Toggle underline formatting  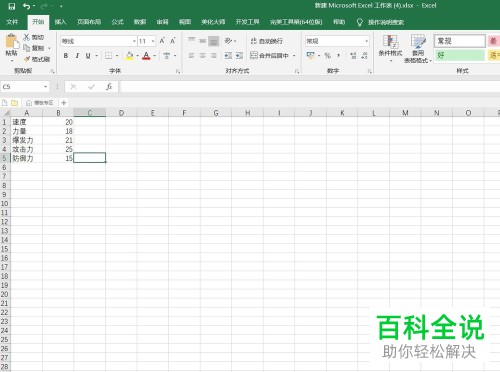coord(88,56)
